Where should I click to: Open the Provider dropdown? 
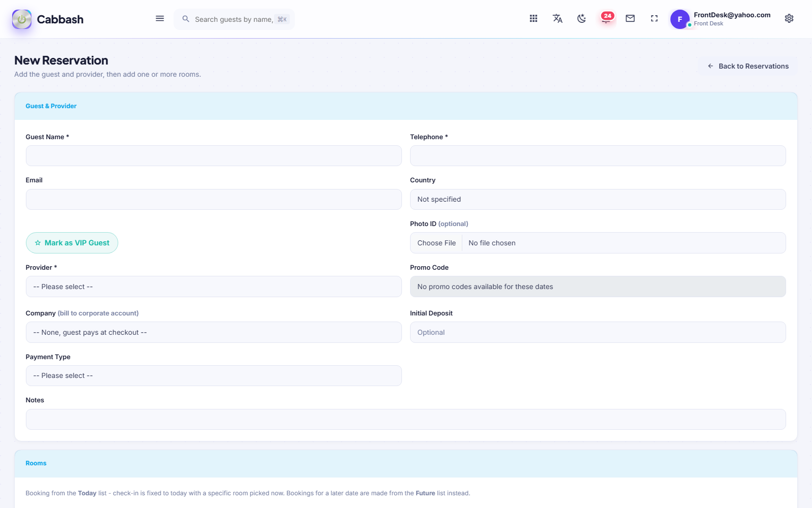coord(214,287)
